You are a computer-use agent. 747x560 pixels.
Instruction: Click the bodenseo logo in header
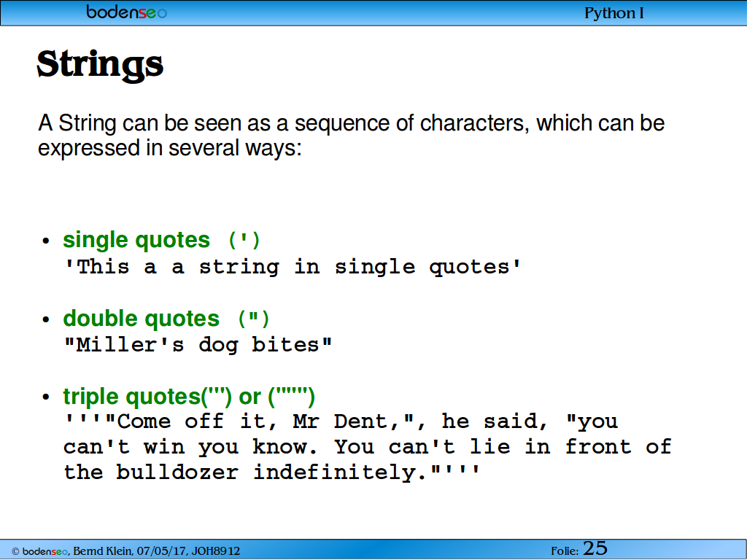(126, 12)
